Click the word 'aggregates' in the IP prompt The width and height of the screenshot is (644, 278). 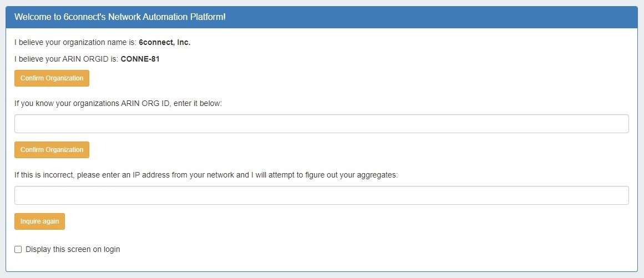click(378, 175)
